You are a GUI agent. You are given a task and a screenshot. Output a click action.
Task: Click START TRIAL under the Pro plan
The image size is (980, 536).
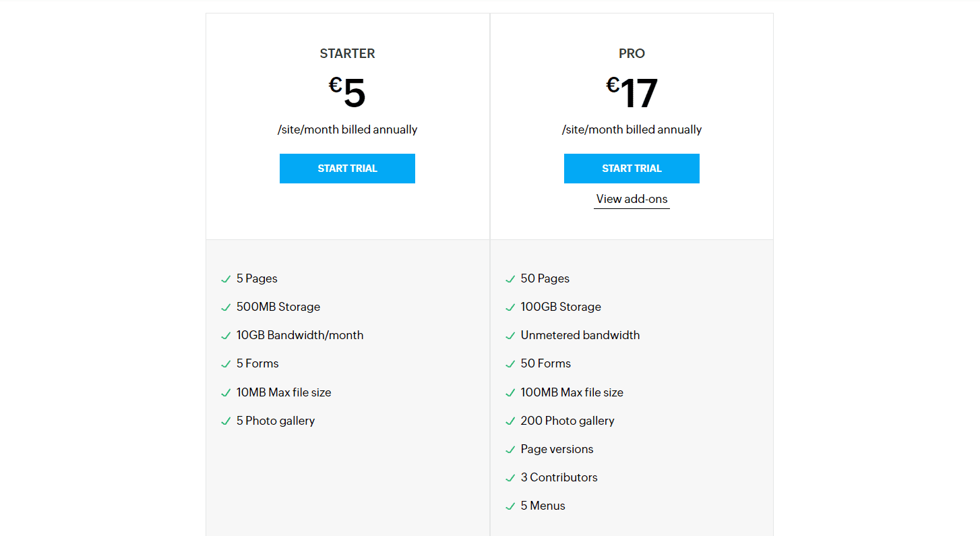[632, 169]
